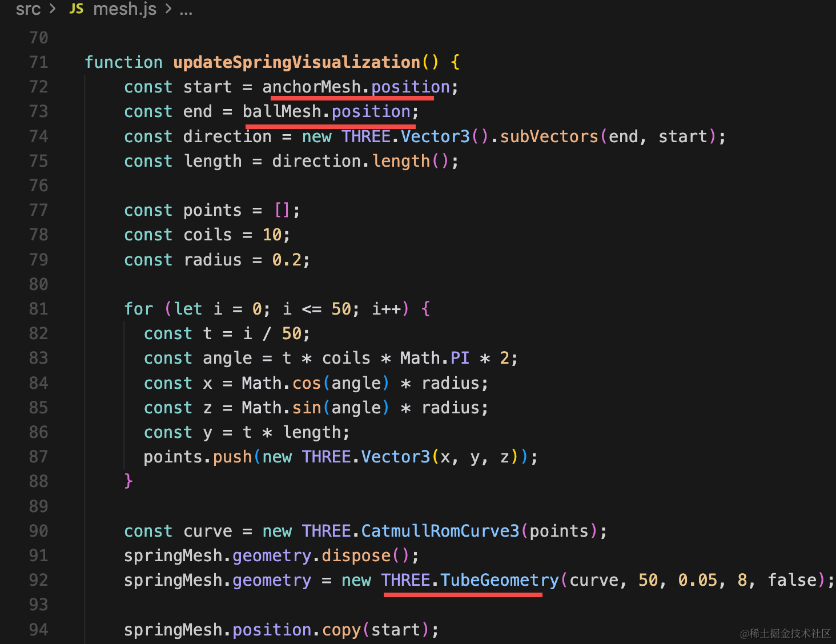Click the 0.05 tube radius argument
This screenshot has width=836, height=644.
click(697, 580)
